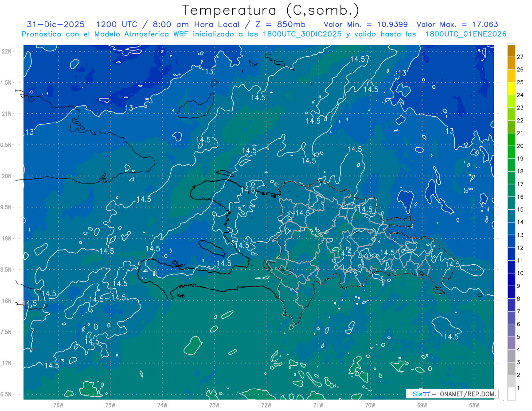Click the '17N' latitude axis label

click(x=8, y=363)
